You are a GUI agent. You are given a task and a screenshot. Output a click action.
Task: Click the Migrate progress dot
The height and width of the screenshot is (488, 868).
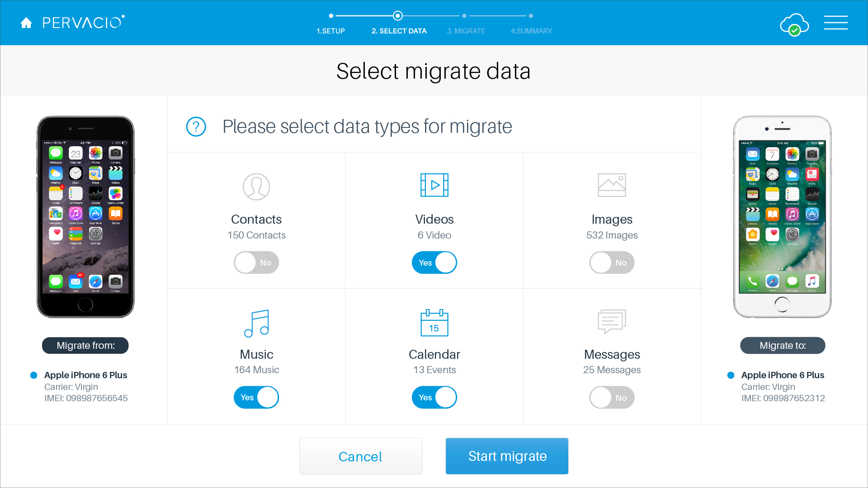(x=464, y=16)
